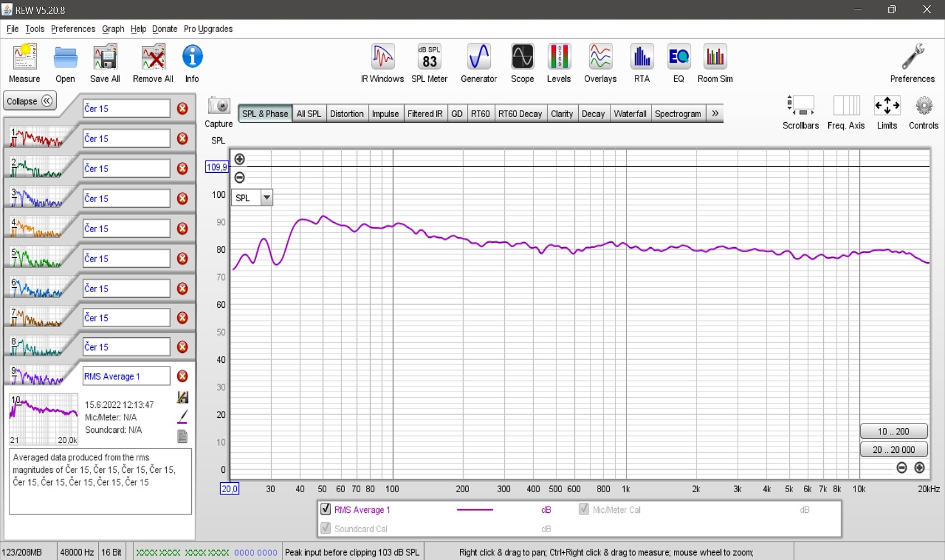This screenshot has height=560, width=945.
Task: Switch to the Waterfall tab
Action: click(x=630, y=114)
